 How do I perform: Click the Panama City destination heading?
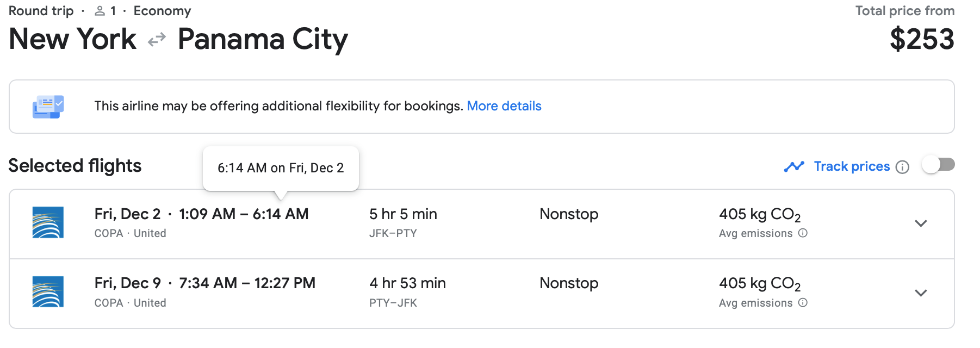pyautogui.click(x=263, y=39)
